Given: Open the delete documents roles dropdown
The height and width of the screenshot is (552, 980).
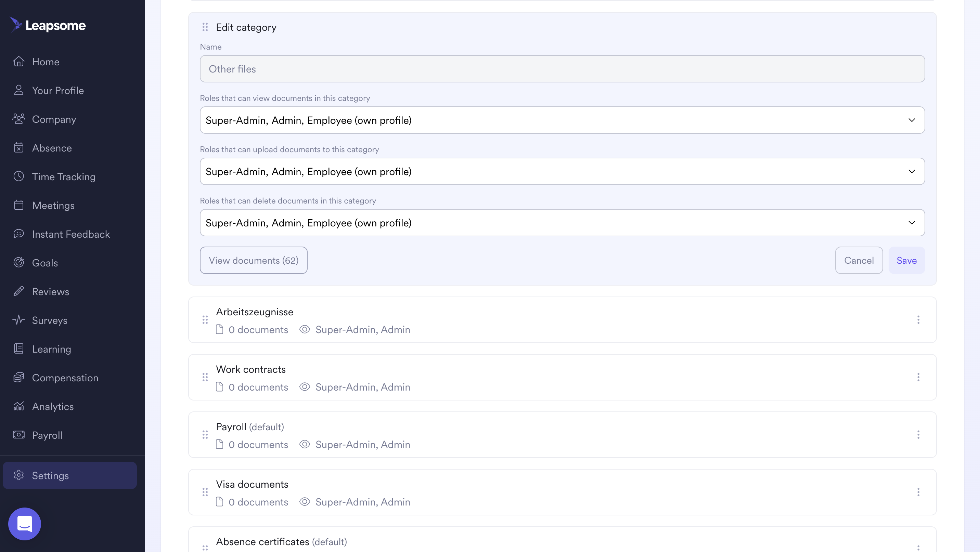Looking at the screenshot, I should click(562, 223).
